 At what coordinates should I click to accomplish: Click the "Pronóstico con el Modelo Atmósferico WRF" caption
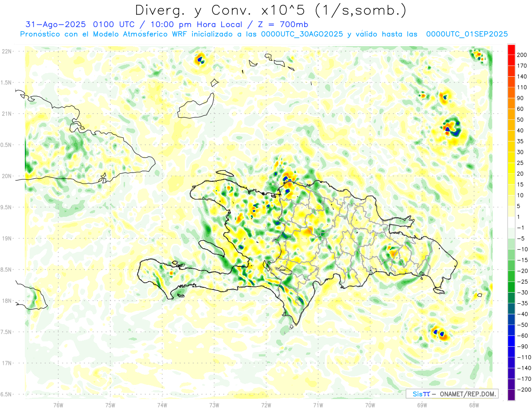click(x=104, y=34)
